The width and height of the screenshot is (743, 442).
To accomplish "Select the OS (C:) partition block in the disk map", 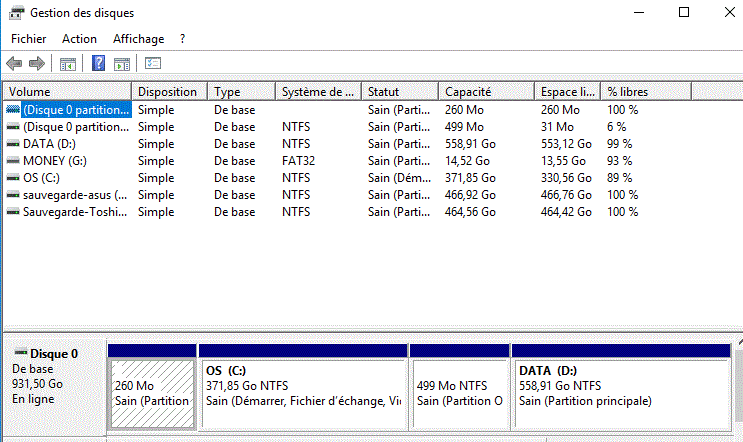I will pyautogui.click(x=303, y=393).
